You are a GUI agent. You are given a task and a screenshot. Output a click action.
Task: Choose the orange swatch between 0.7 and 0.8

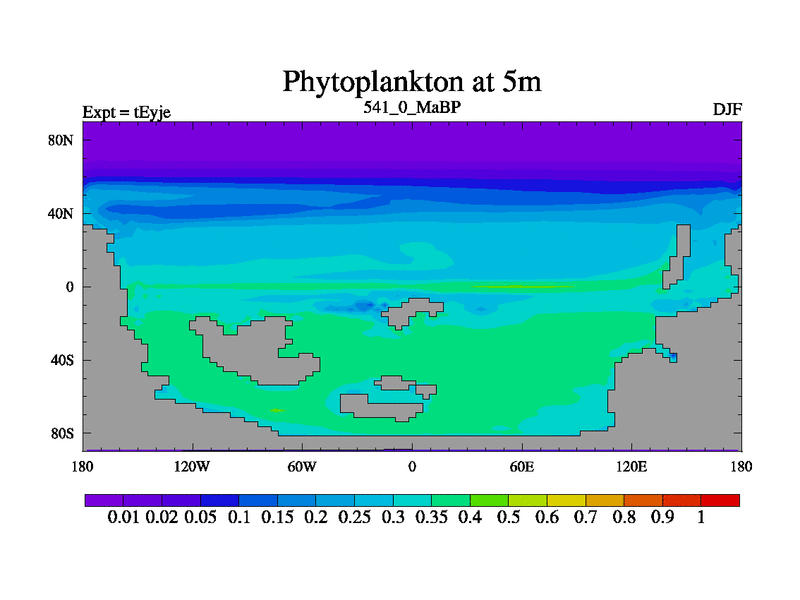click(x=605, y=500)
